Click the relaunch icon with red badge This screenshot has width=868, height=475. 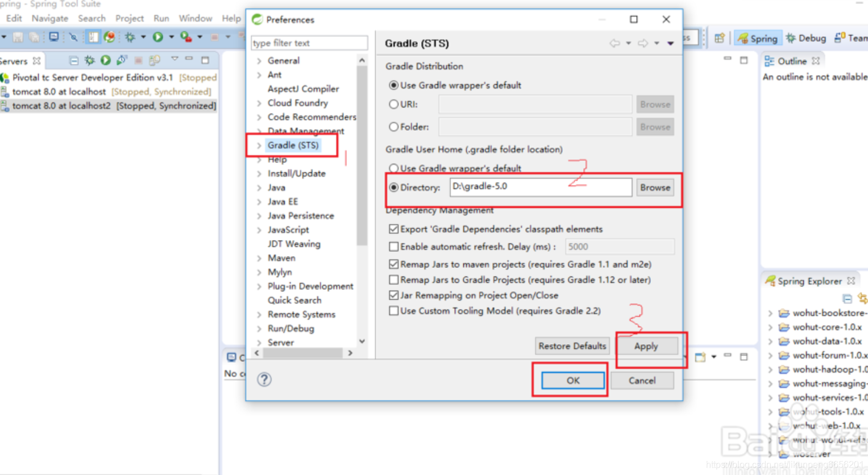(x=110, y=37)
